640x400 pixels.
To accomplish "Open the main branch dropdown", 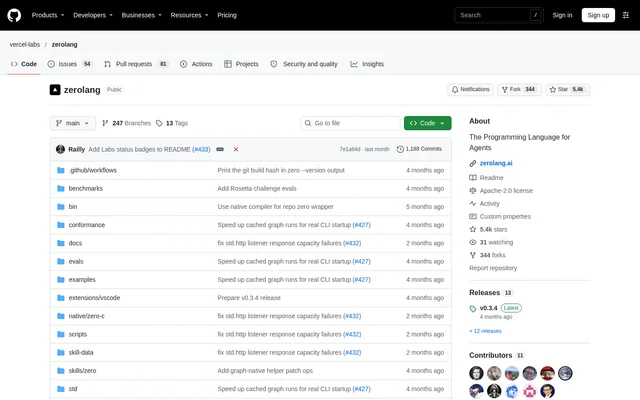I will coord(73,123).
